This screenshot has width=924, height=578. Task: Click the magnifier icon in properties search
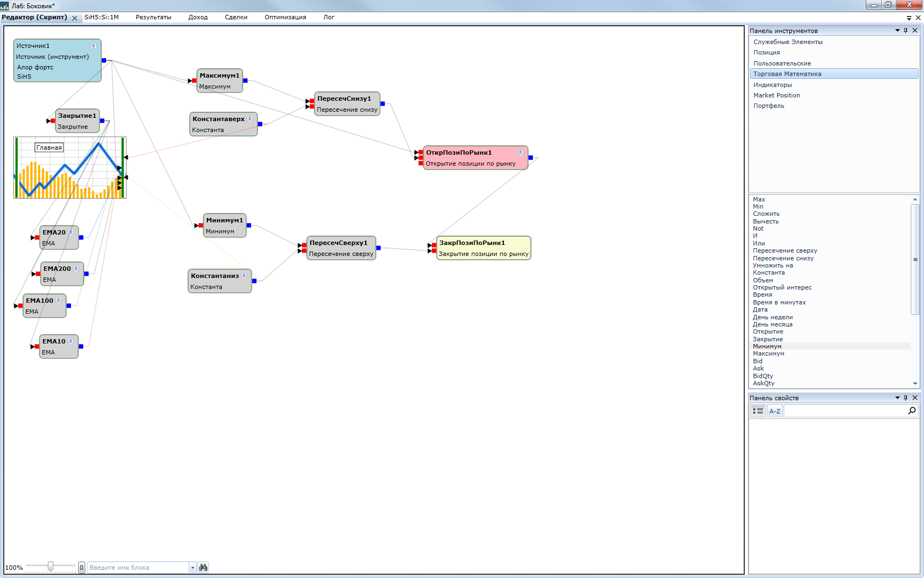tap(912, 411)
